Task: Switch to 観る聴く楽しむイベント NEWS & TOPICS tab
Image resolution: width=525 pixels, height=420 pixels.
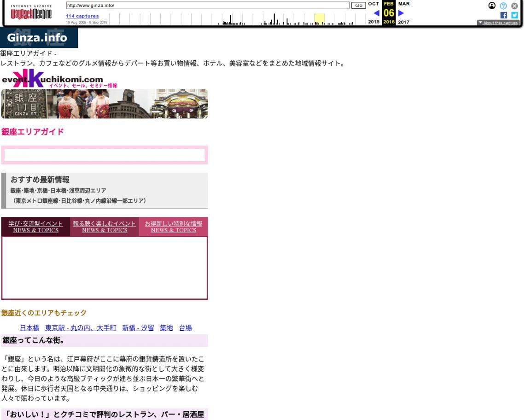Action: coord(105,227)
